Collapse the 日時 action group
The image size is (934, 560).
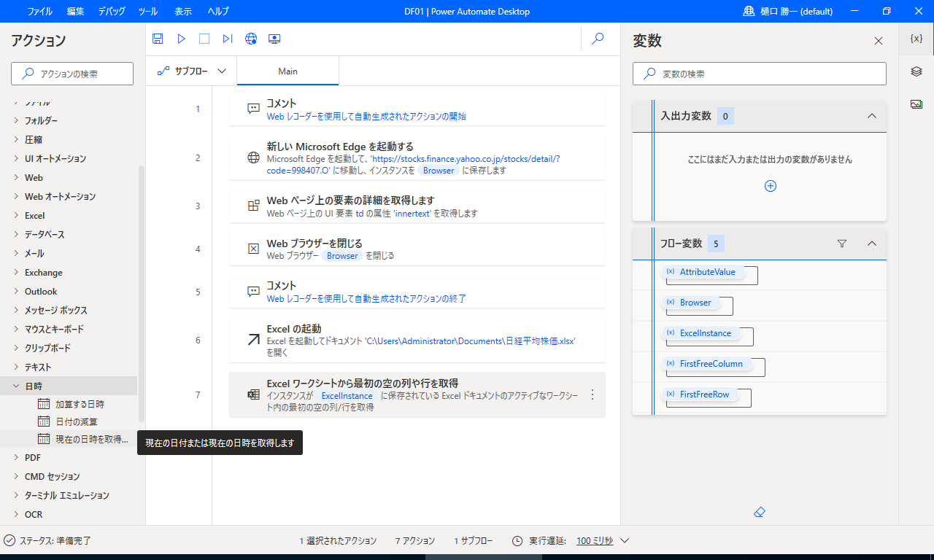tap(16, 386)
